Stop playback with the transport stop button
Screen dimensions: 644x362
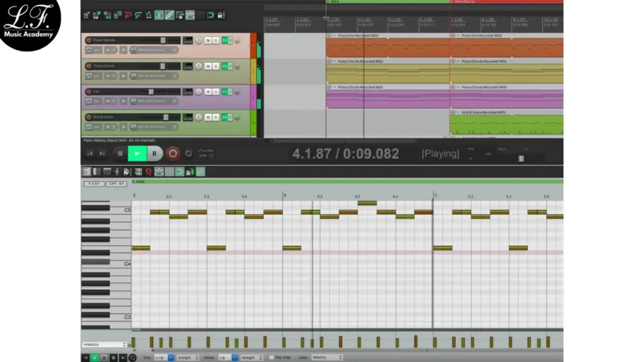pyautogui.click(x=120, y=153)
